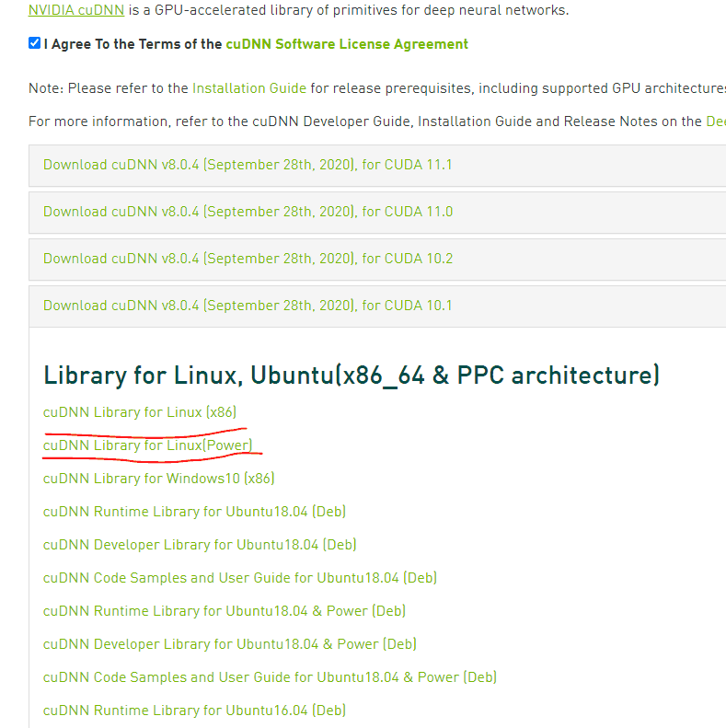Download Developer Library for Ubuntu18.04 & Power (Deb)
The height and width of the screenshot is (728, 726).
tap(230, 644)
